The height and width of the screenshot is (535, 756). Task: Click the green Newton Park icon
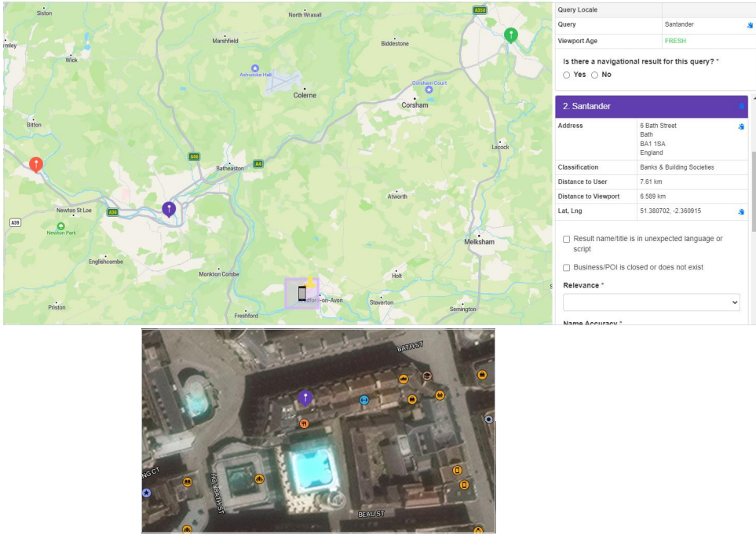tap(60, 225)
